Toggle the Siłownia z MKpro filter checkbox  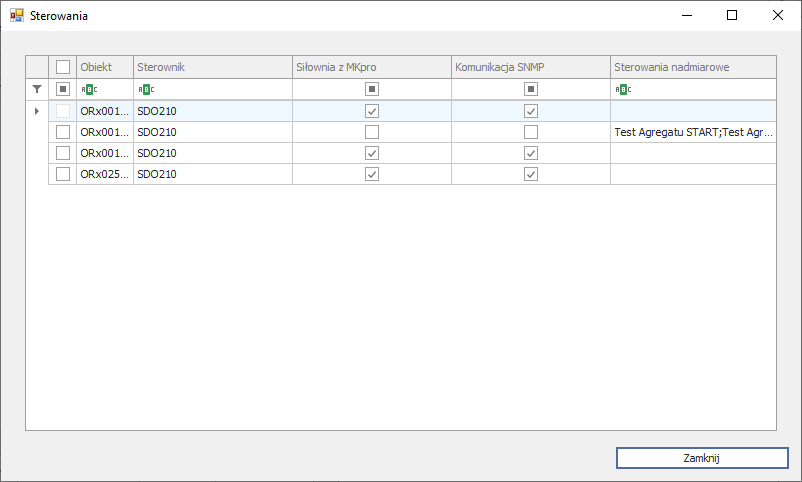tap(372, 89)
